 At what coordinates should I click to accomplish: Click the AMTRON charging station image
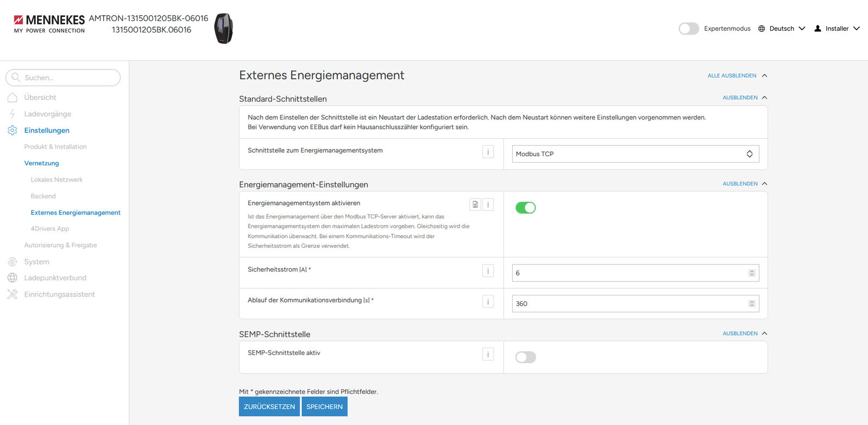coord(224,29)
